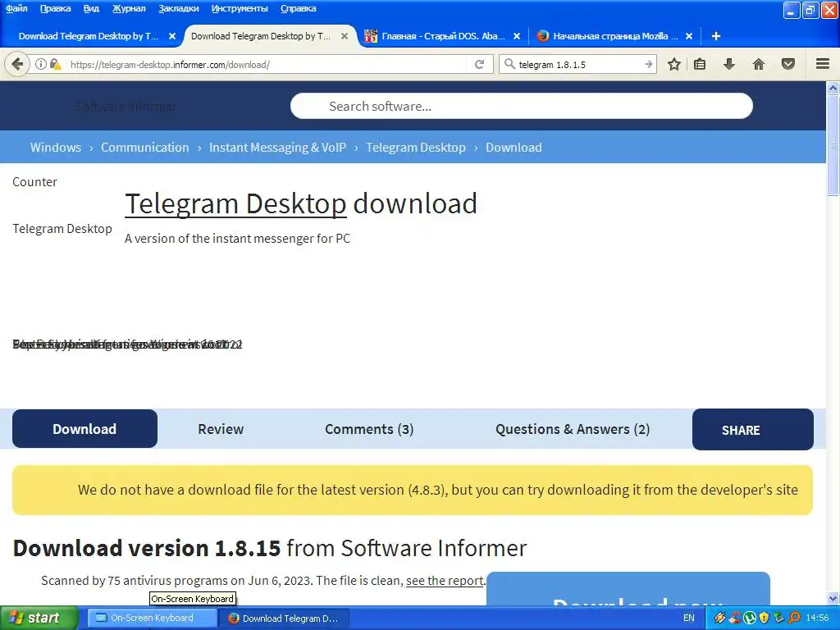The image size is (840, 630).
Task: Open uTorrent tray icon
Action: (750, 619)
